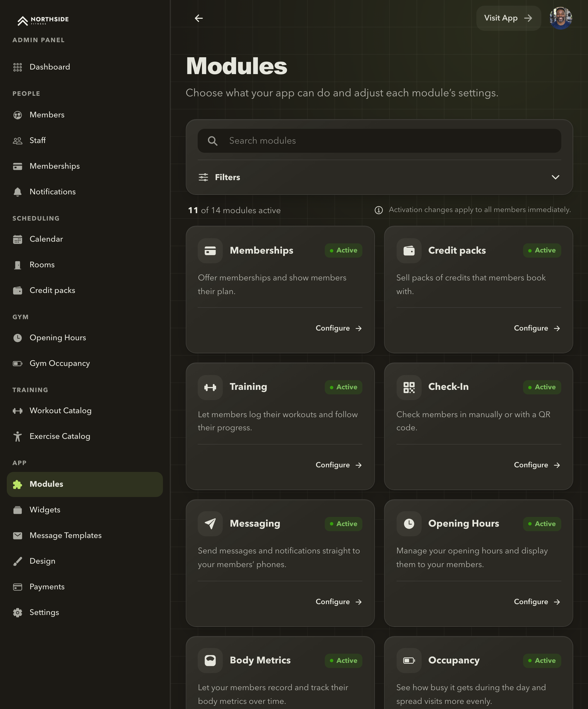Click the Occupancy module title
Viewport: 588px width, 709px height.
[x=454, y=660]
